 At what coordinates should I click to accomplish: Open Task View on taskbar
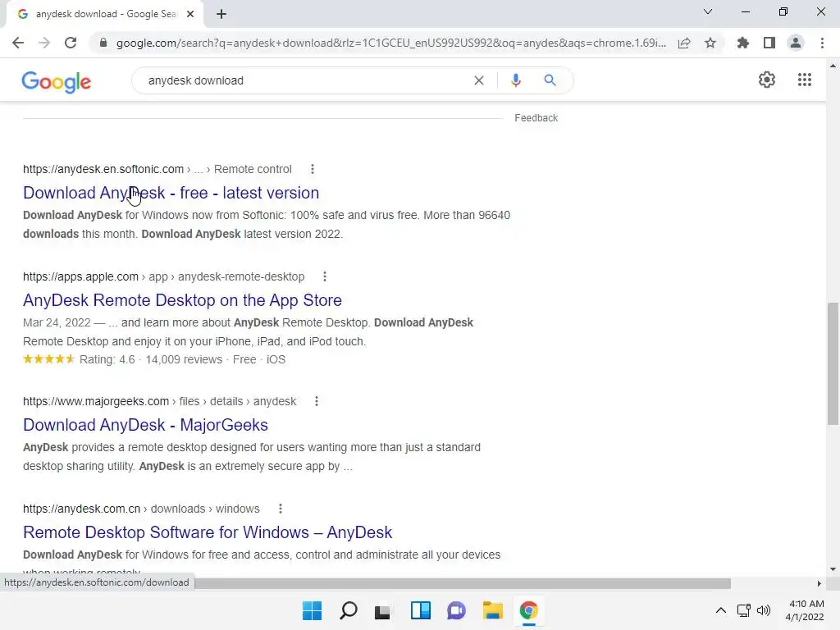coord(382,610)
